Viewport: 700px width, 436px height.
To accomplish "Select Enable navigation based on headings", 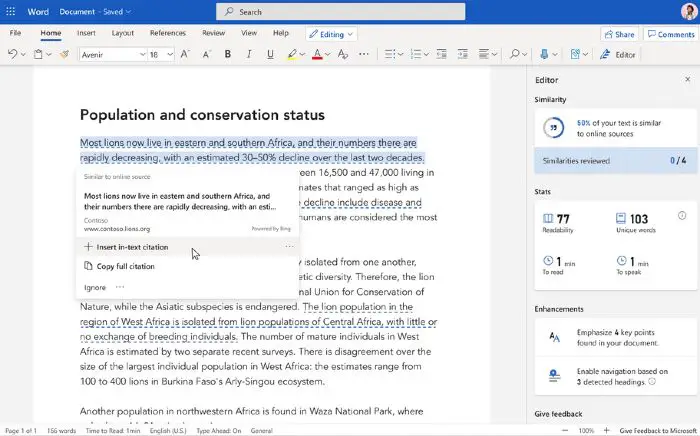I will point(616,376).
